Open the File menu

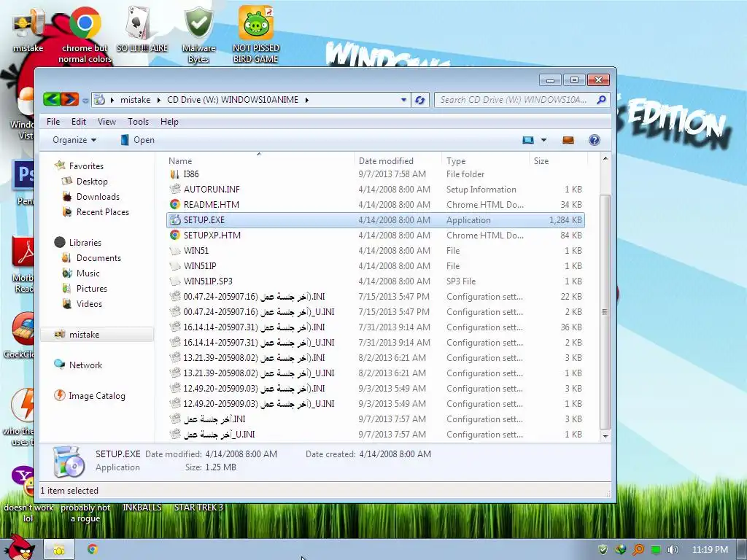[53, 122]
